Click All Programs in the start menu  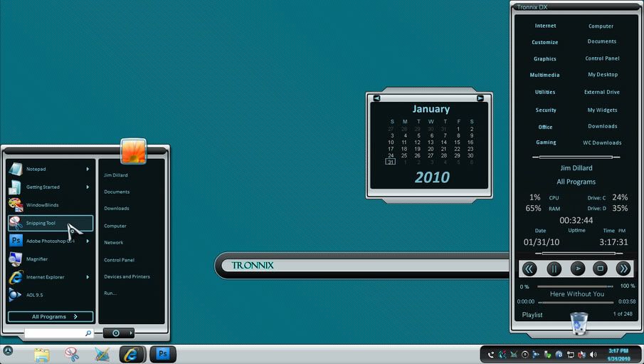pyautogui.click(x=50, y=317)
